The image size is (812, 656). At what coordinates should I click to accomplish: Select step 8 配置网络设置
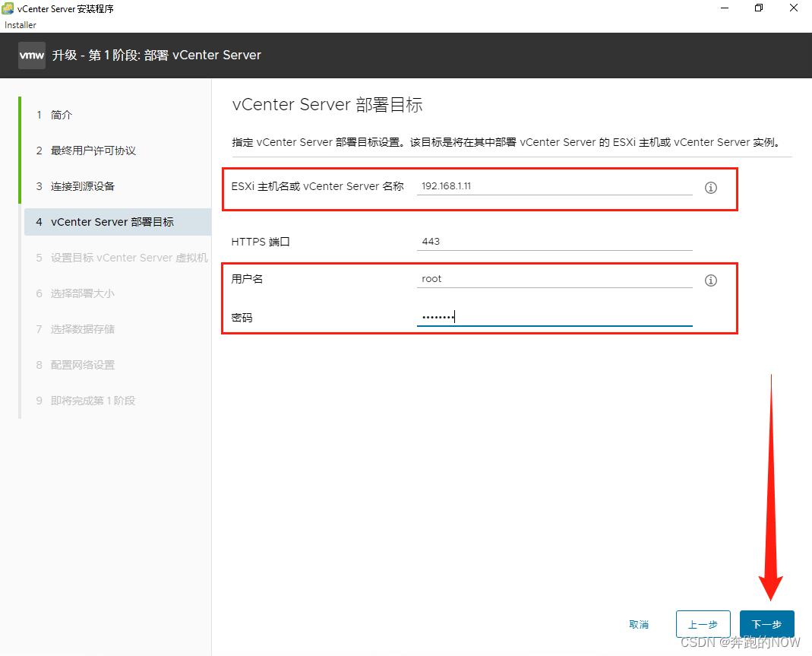point(75,365)
